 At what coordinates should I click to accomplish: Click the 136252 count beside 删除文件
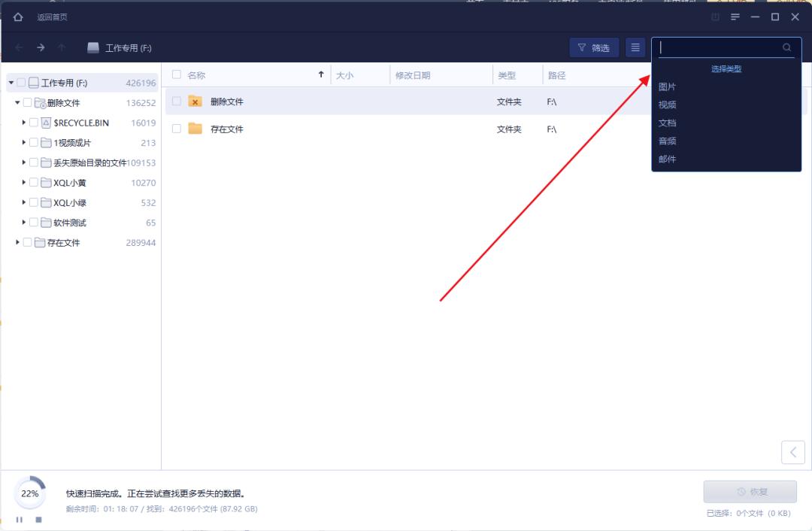click(x=141, y=103)
